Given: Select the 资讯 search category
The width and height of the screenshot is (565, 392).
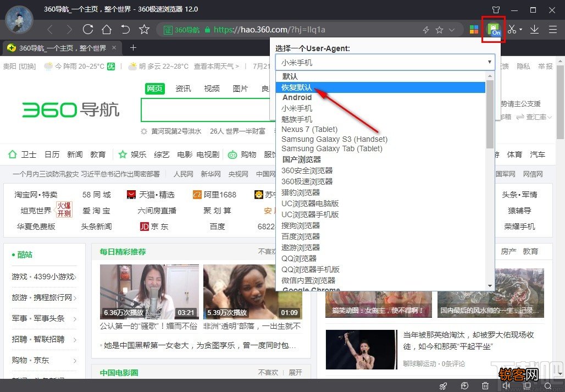Looking at the screenshot, I should pyautogui.click(x=183, y=88).
